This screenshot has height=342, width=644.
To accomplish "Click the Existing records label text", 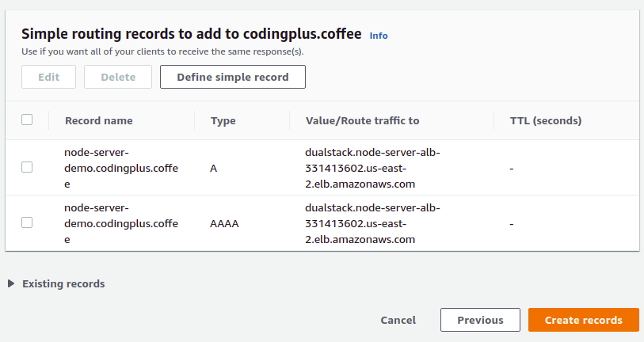I will pos(63,283).
